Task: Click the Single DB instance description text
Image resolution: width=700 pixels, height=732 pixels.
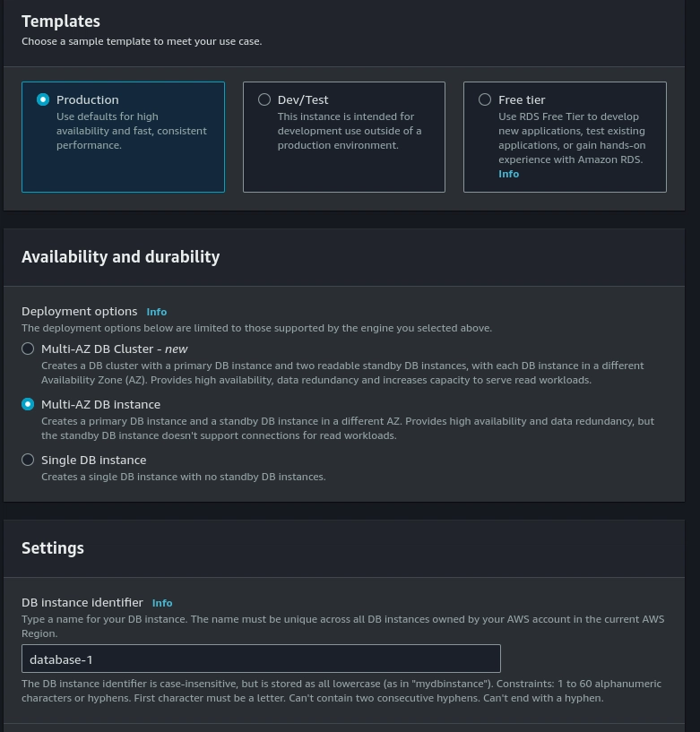Action: (184, 477)
